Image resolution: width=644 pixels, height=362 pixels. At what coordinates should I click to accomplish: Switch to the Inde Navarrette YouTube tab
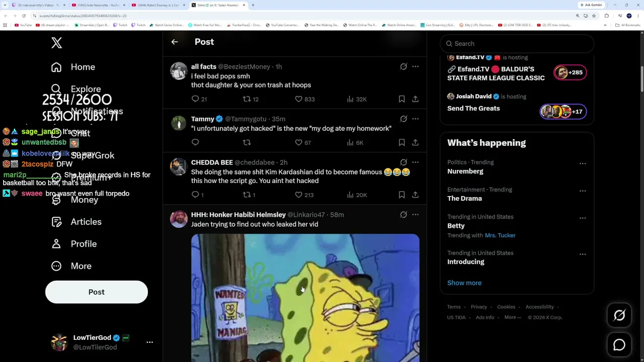pyautogui.click(x=98, y=5)
